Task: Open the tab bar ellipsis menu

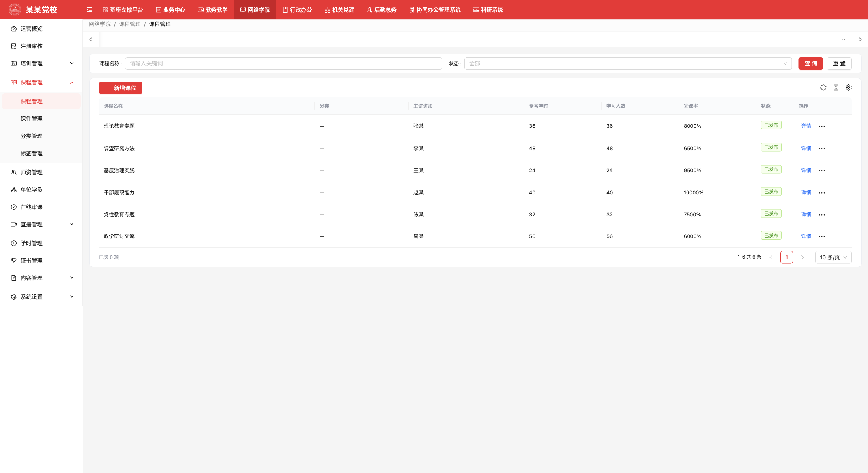Action: (844, 39)
